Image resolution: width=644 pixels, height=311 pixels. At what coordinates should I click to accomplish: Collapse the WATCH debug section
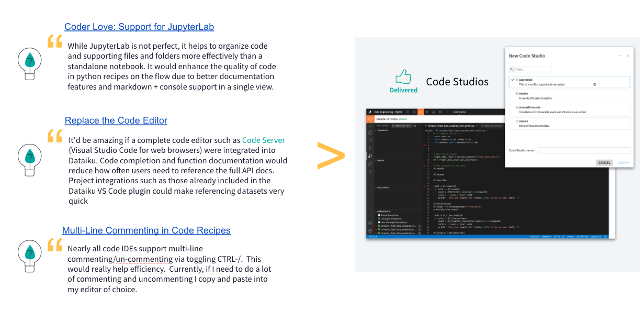[x=380, y=160]
